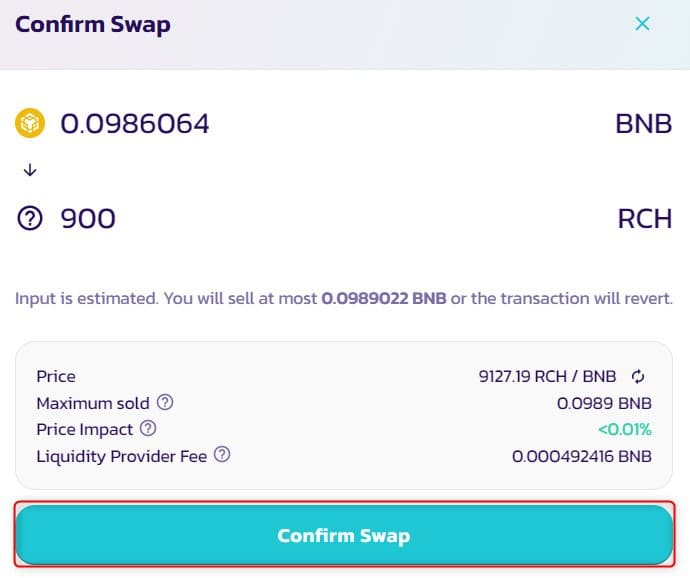Click the bold 0.0989022 BNB text
Screen dimensions: 690x578
click(x=384, y=298)
